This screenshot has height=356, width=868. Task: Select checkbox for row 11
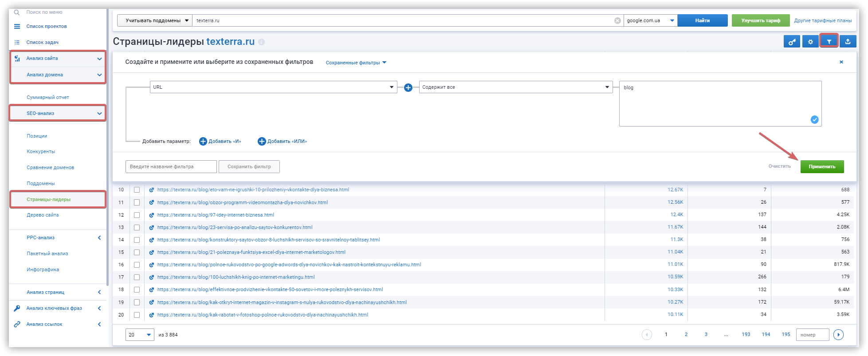pos(137,202)
